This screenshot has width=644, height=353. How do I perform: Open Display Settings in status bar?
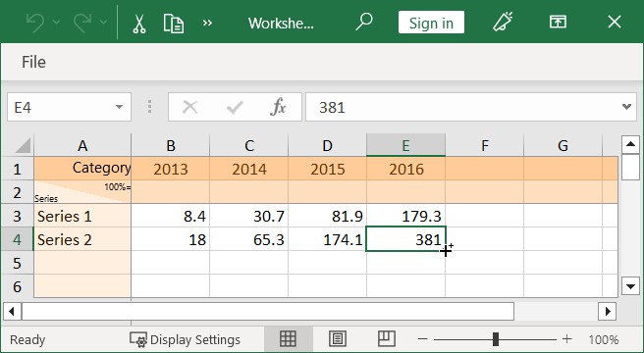coord(185,340)
